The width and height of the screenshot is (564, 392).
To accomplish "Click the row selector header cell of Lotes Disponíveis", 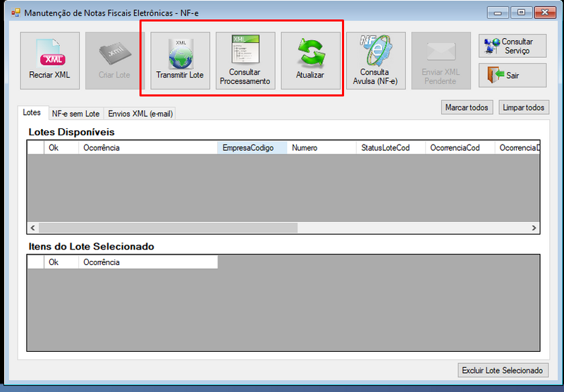I will click(36, 148).
